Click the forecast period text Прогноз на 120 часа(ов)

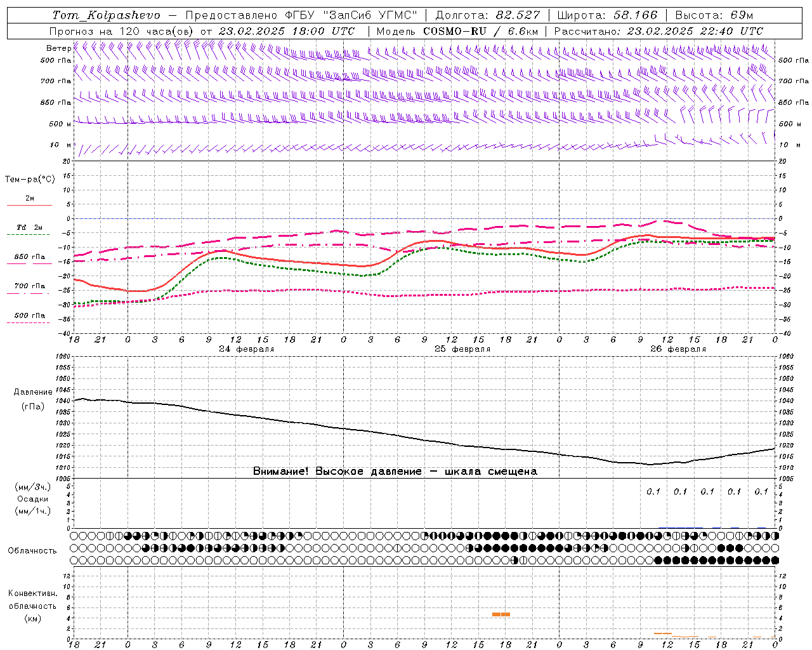[122, 31]
